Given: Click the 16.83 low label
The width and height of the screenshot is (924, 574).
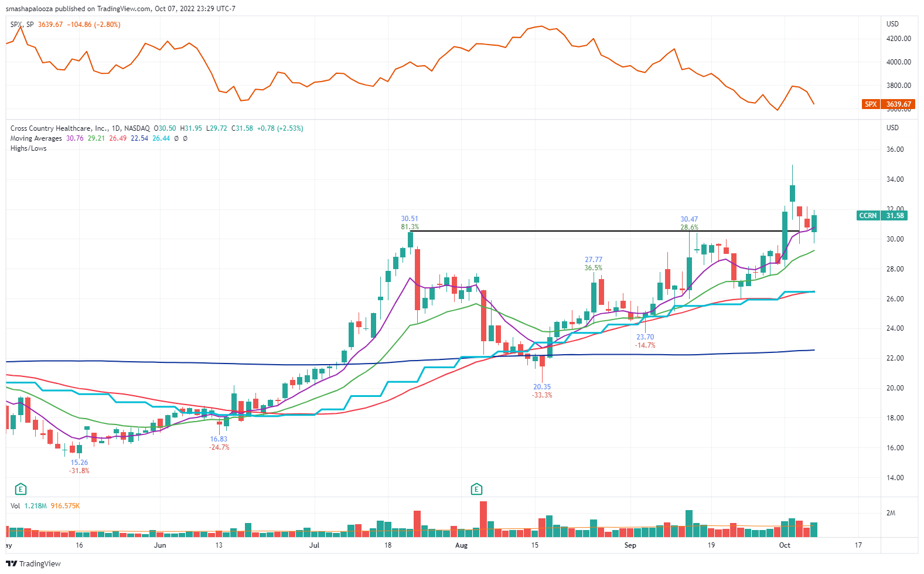Looking at the screenshot, I should (219, 439).
